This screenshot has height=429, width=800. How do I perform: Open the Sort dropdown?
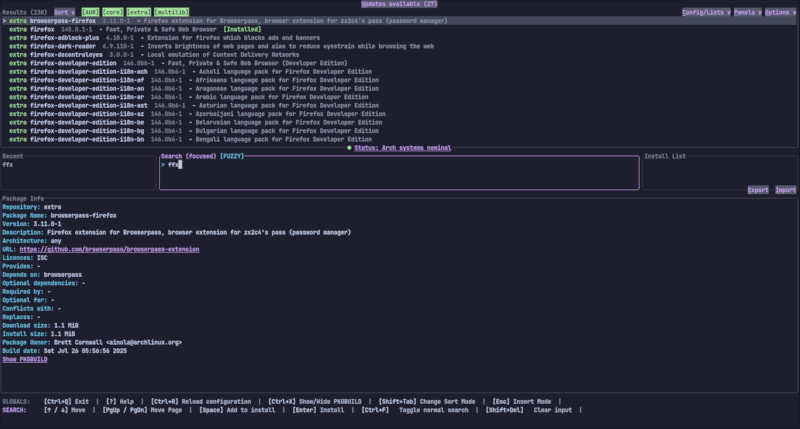coord(65,12)
